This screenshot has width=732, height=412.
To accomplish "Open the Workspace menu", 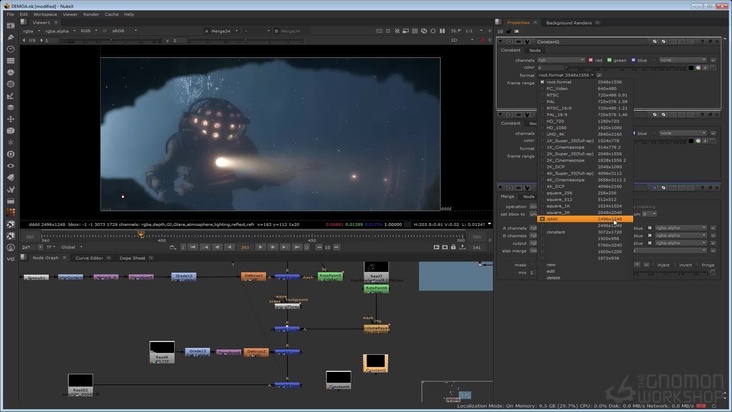I will [x=45, y=14].
